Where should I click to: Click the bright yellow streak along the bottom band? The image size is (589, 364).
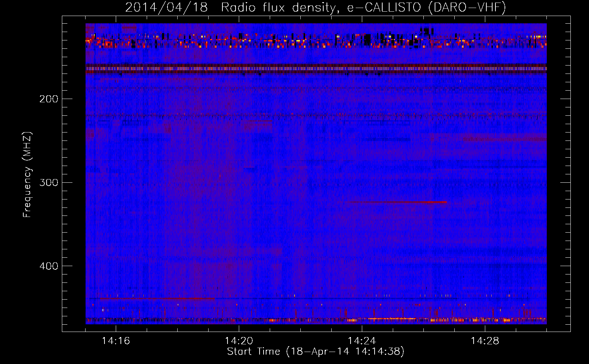[392, 319]
